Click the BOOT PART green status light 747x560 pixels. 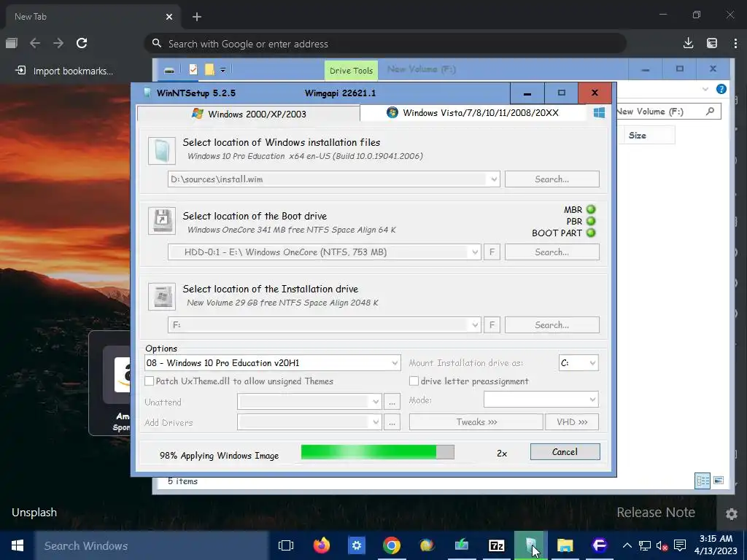(x=591, y=233)
